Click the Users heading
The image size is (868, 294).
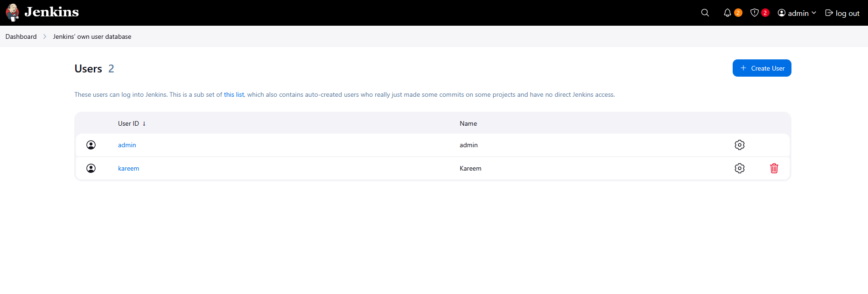tap(88, 69)
